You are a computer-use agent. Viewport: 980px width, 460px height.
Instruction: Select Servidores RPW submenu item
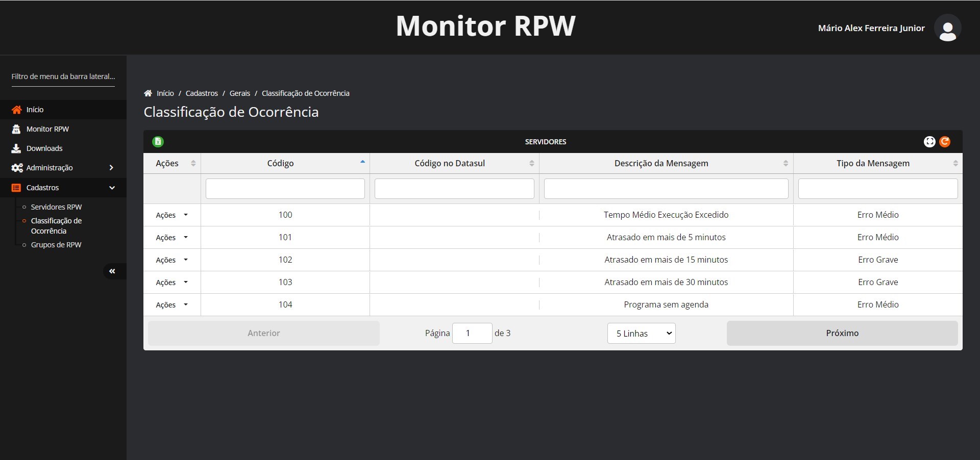tap(56, 207)
